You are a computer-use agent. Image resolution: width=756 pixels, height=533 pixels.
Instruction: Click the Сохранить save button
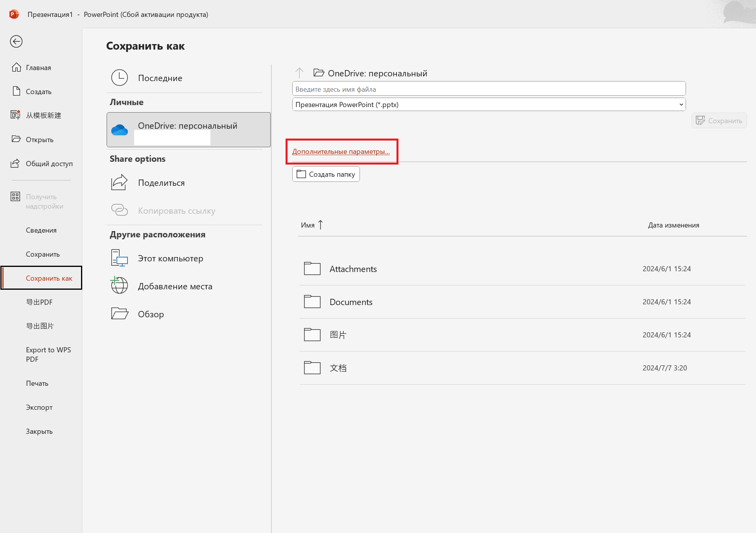719,120
